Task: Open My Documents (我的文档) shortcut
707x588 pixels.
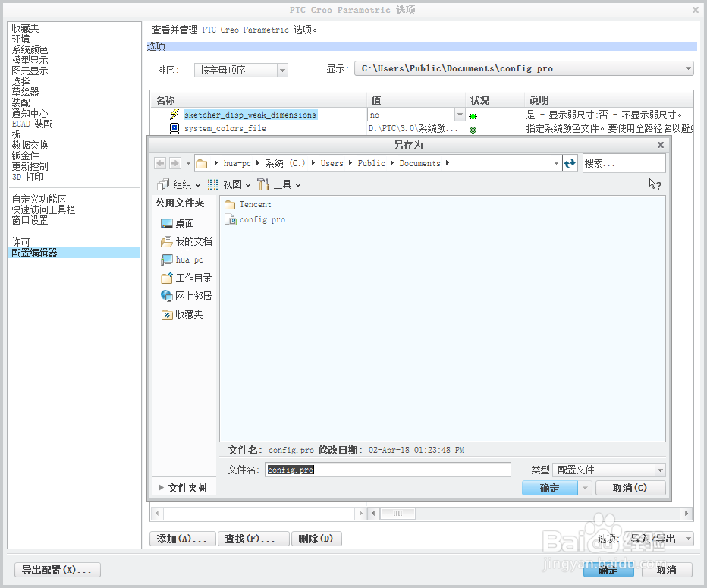Action: pos(186,242)
